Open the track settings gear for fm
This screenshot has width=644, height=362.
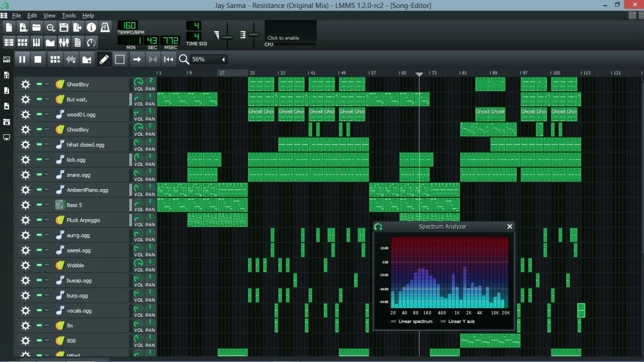pos(25,326)
